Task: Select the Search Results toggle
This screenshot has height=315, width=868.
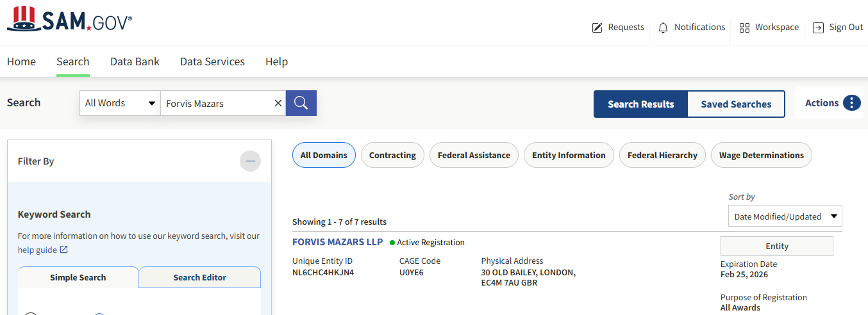Action: (640, 104)
